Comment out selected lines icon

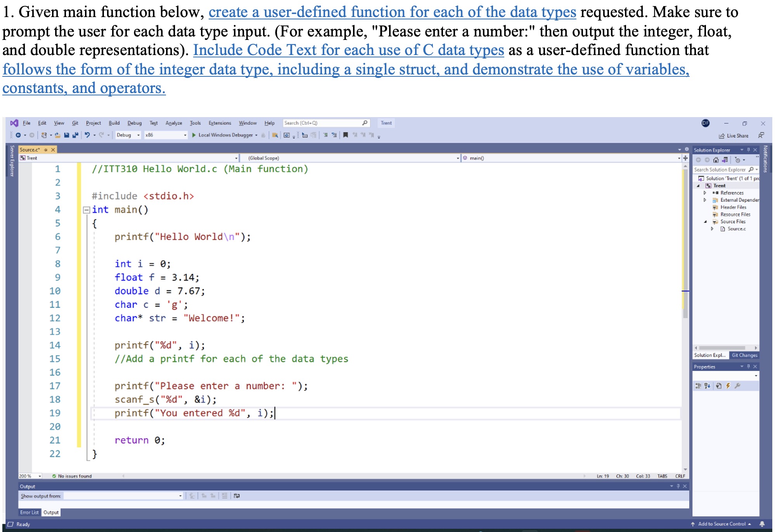tap(326, 136)
